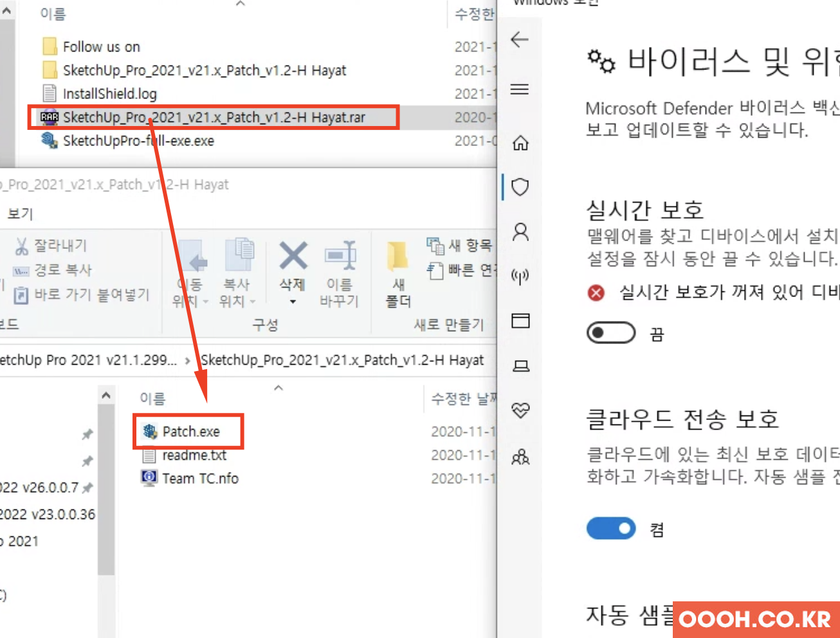Open 복사 위치 copy-to dropdown
The height and width of the screenshot is (638, 840).
tap(237, 273)
